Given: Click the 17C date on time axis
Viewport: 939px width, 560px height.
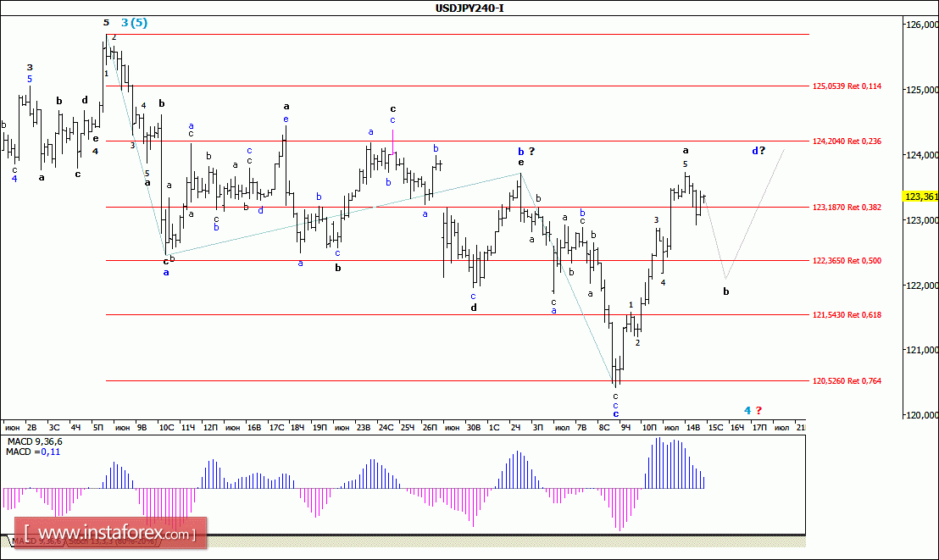Looking at the screenshot, I should 276,428.
